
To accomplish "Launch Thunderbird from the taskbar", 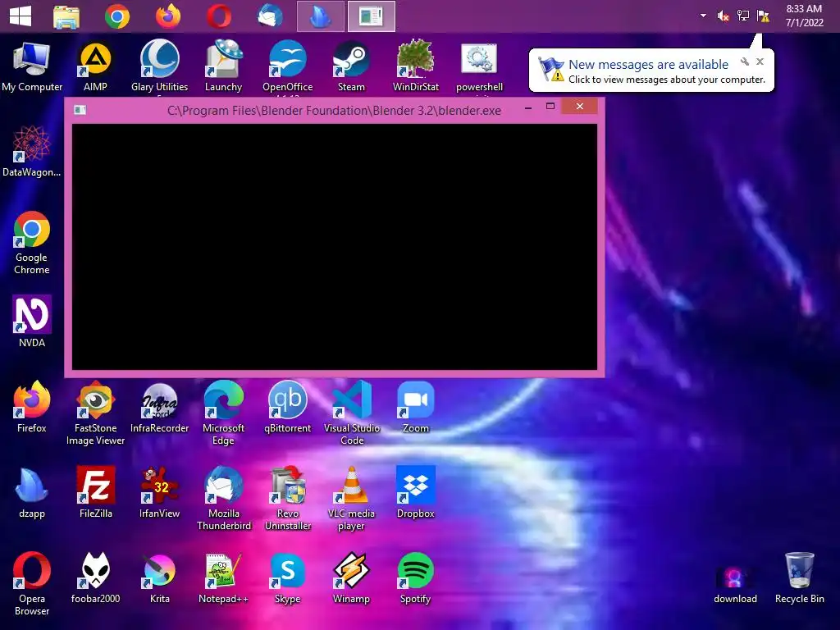I will (x=270, y=16).
